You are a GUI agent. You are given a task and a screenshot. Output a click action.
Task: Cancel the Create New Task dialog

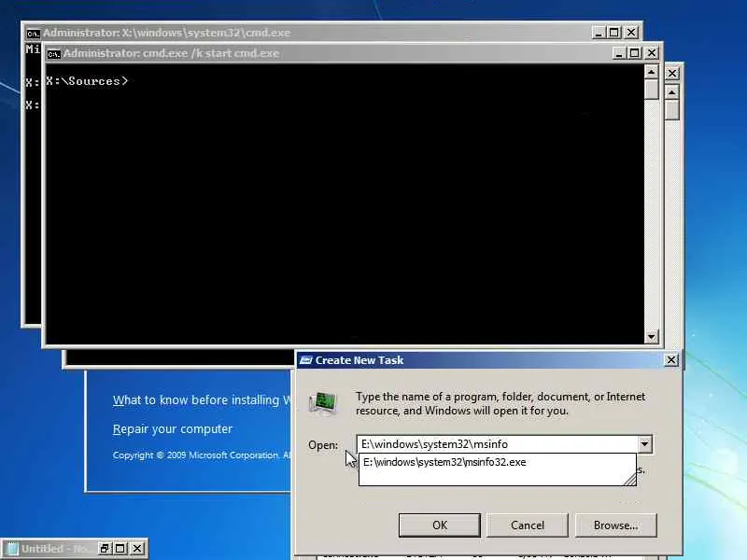tap(527, 525)
